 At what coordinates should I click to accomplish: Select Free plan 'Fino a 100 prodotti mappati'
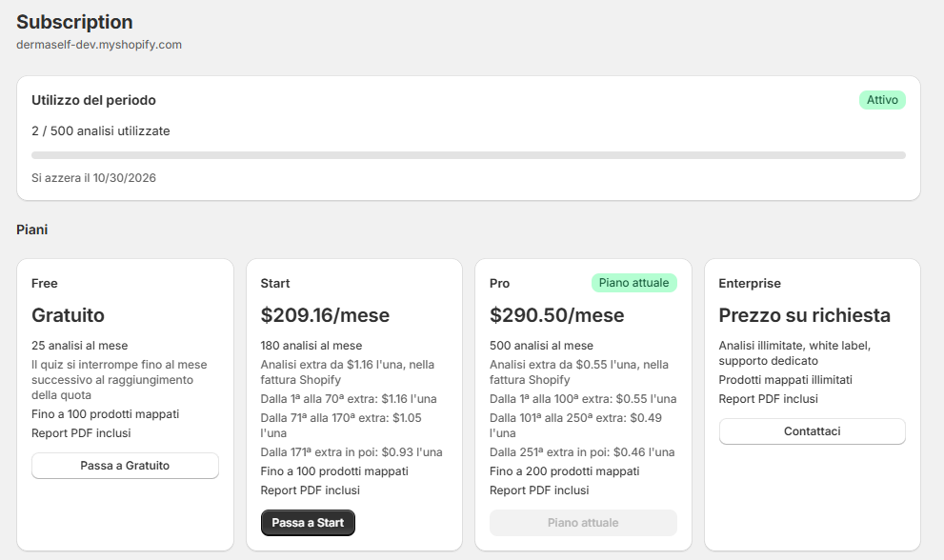(x=106, y=414)
